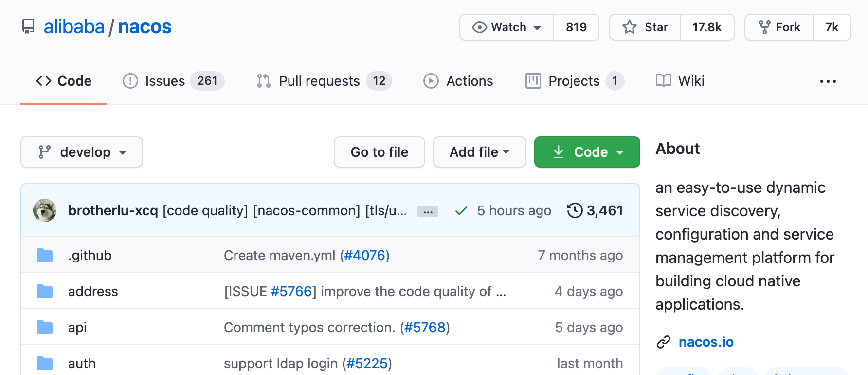Click the address folder icon
This screenshot has width=868, height=375.
(x=45, y=291)
